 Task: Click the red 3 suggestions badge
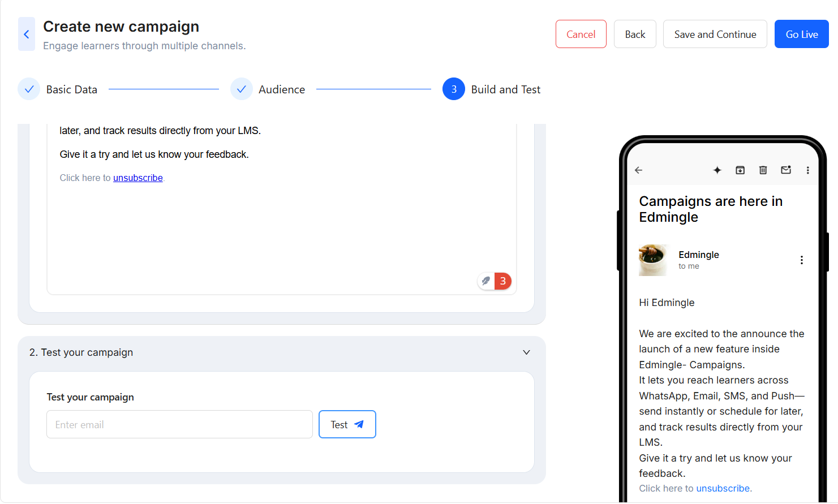(x=503, y=281)
